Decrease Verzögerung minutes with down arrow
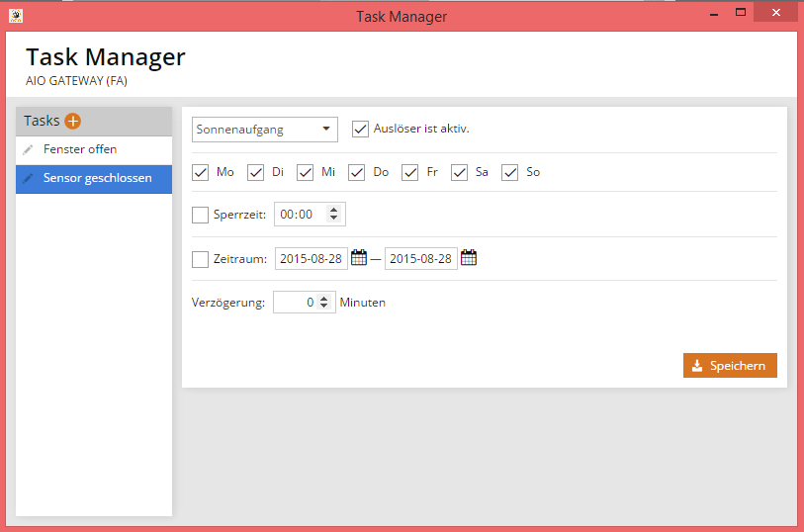The width and height of the screenshot is (804, 532). click(x=323, y=308)
